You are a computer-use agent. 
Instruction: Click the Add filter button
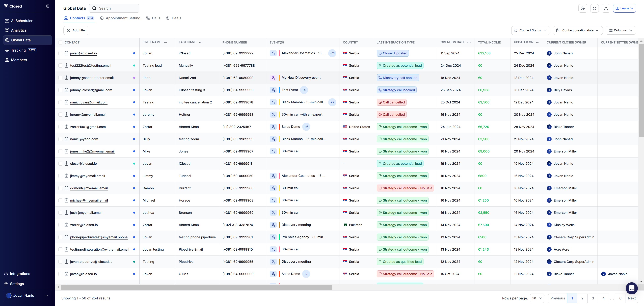click(76, 30)
